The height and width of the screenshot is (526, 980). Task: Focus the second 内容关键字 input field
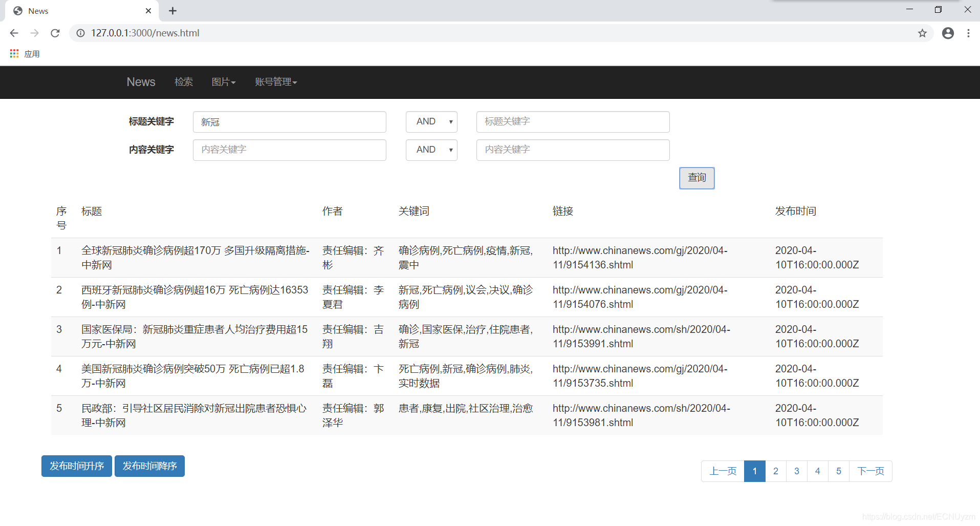[x=573, y=150]
